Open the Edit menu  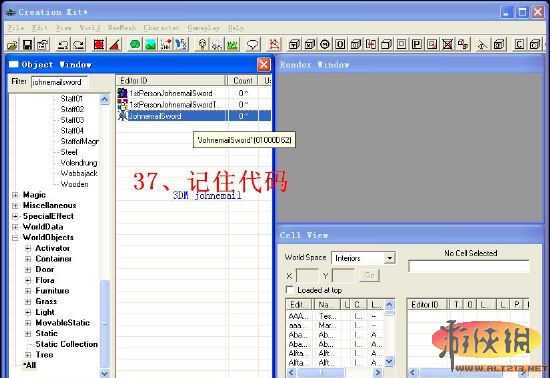40,28
